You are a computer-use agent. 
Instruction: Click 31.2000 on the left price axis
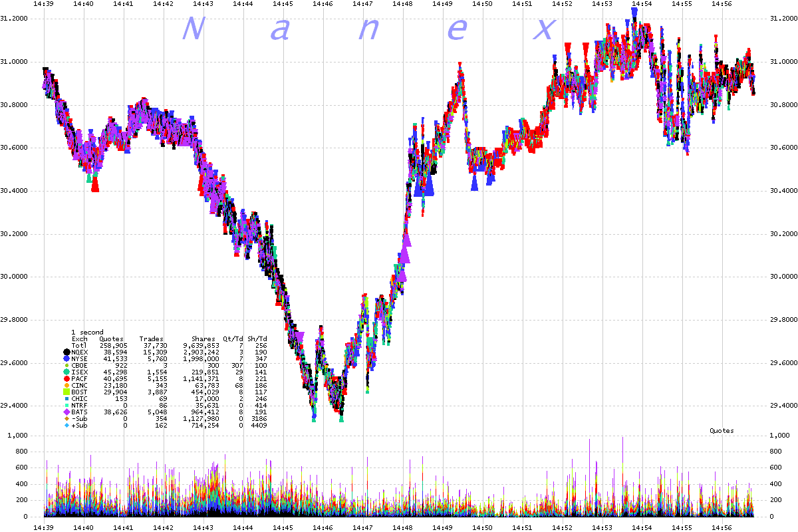click(15, 19)
